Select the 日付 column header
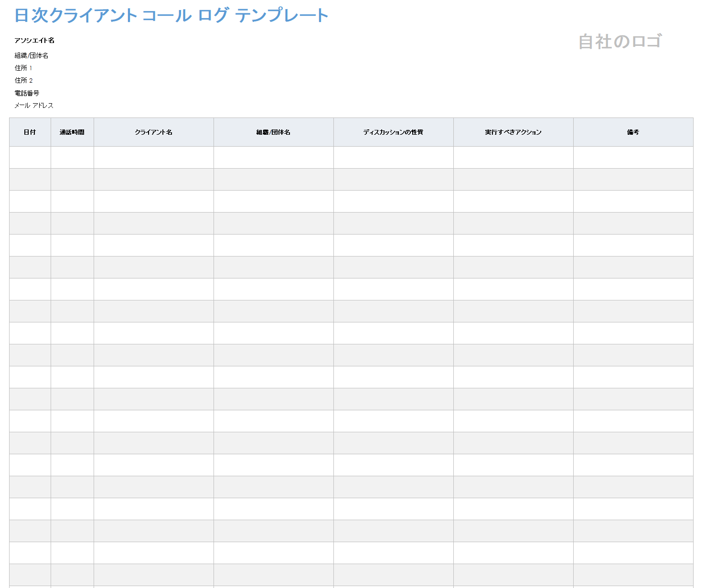Image resolution: width=706 pixels, height=588 pixels. pos(30,132)
